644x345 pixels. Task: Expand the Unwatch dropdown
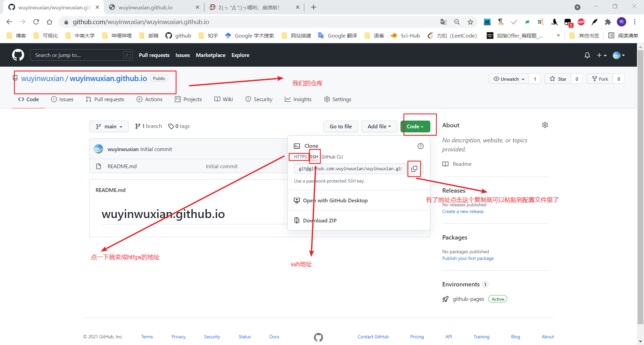tap(509, 79)
